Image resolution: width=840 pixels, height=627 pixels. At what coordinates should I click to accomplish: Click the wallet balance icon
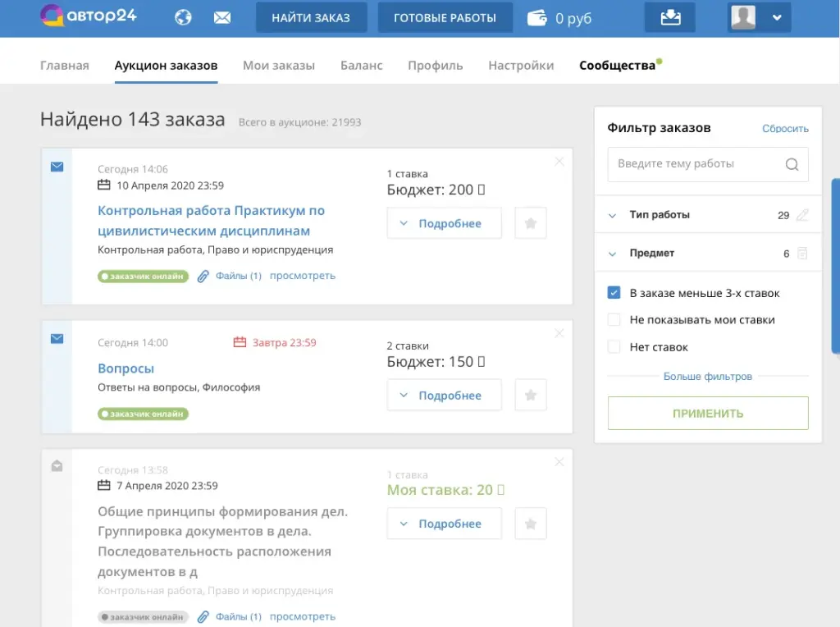pos(537,18)
